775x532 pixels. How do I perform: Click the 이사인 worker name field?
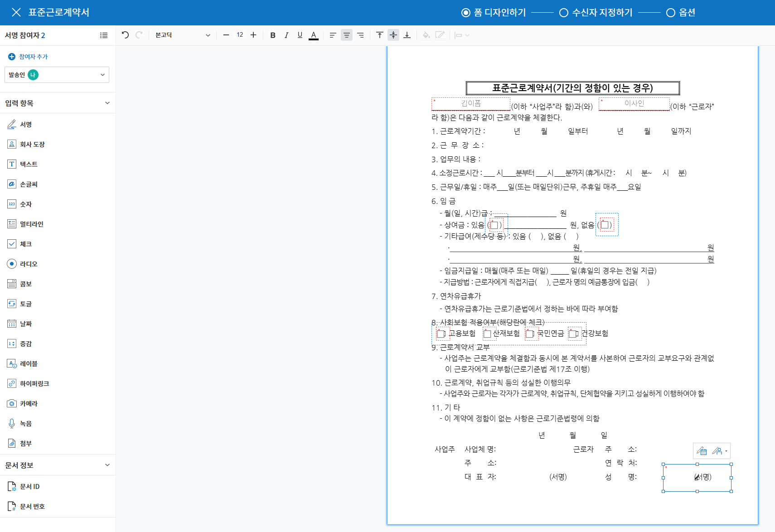click(634, 104)
